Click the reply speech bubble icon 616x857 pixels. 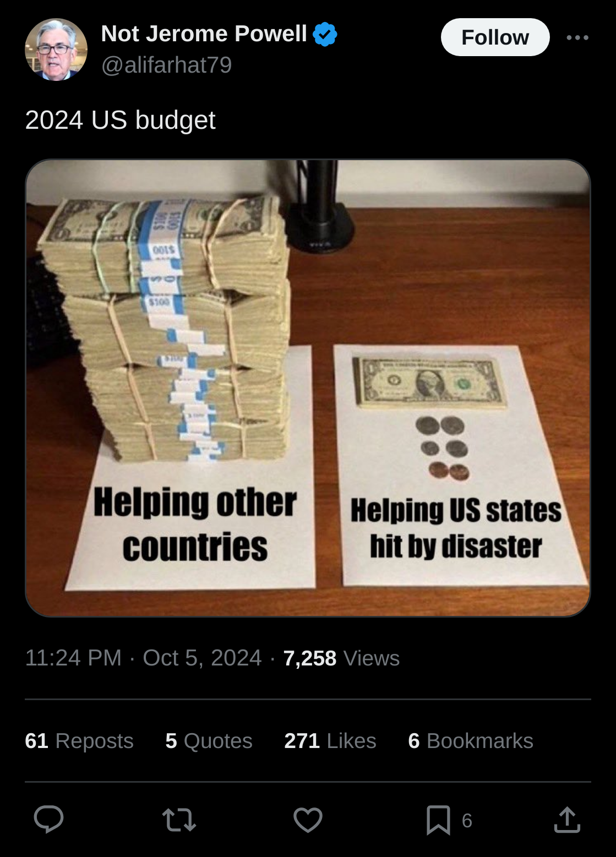coord(48,820)
